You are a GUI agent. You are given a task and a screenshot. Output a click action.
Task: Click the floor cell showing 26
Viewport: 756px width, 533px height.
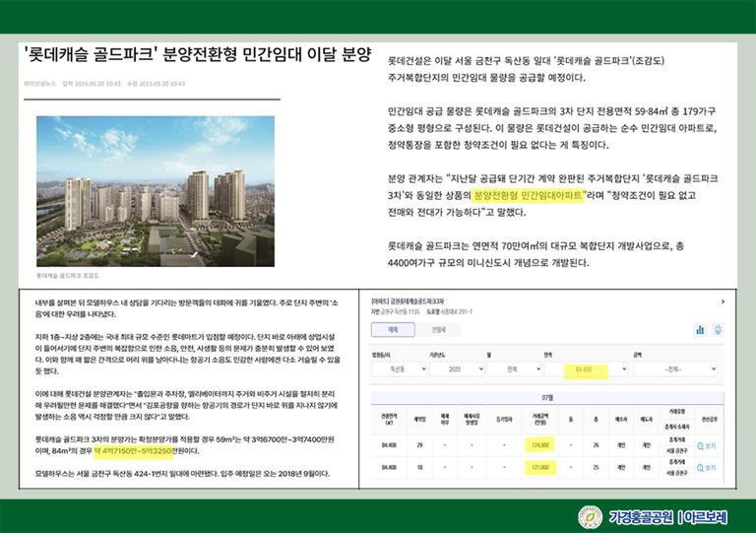[x=596, y=445]
